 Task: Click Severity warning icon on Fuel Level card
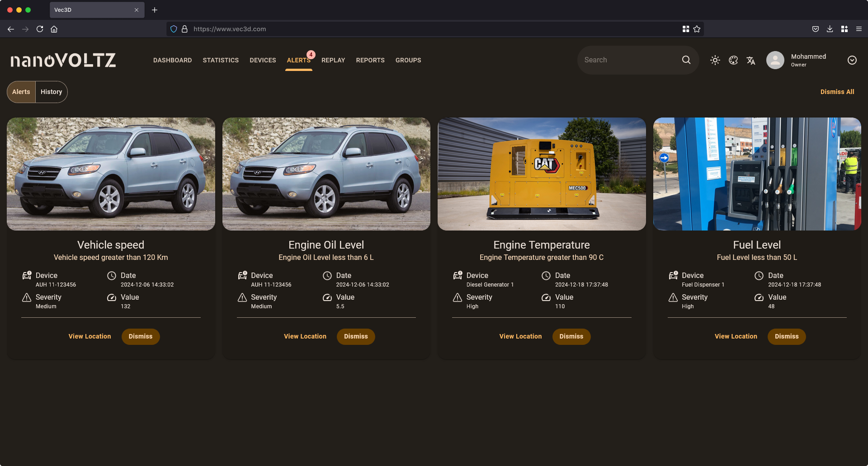673,297
